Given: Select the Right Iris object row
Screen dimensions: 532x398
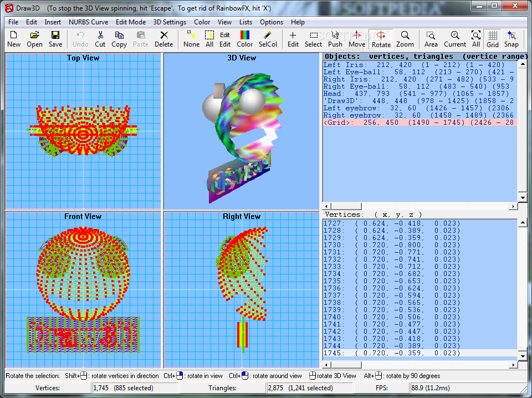Looking at the screenshot, I should click(x=420, y=79).
